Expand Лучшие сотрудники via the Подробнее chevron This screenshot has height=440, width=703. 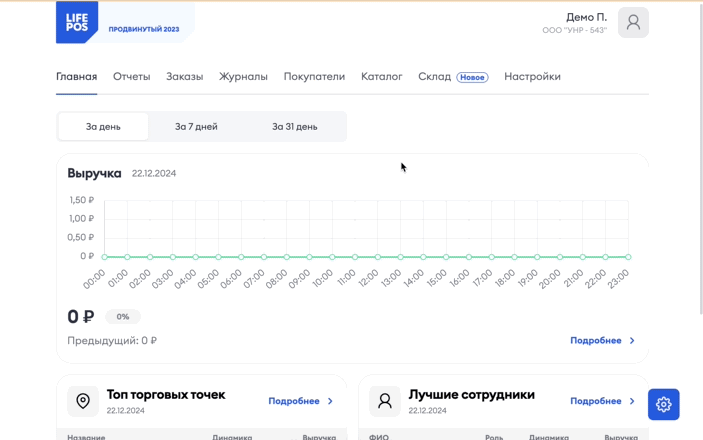[632, 401]
